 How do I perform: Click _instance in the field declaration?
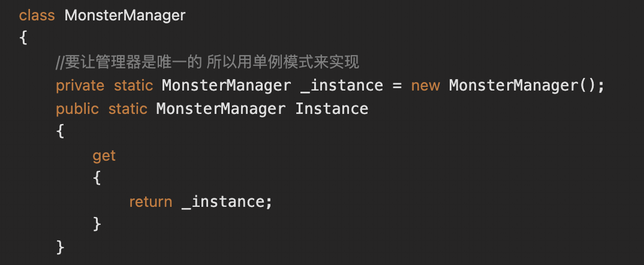tap(342, 86)
